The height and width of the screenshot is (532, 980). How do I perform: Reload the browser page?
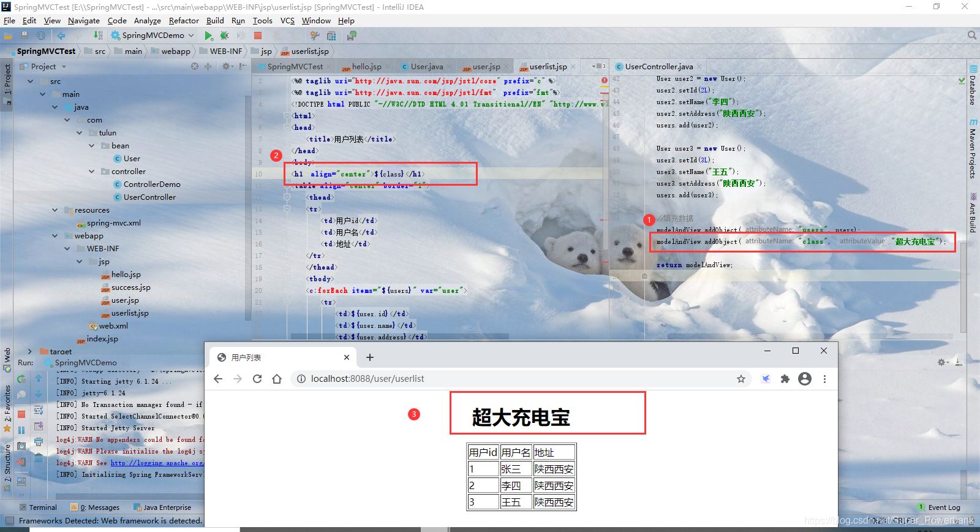click(257, 379)
